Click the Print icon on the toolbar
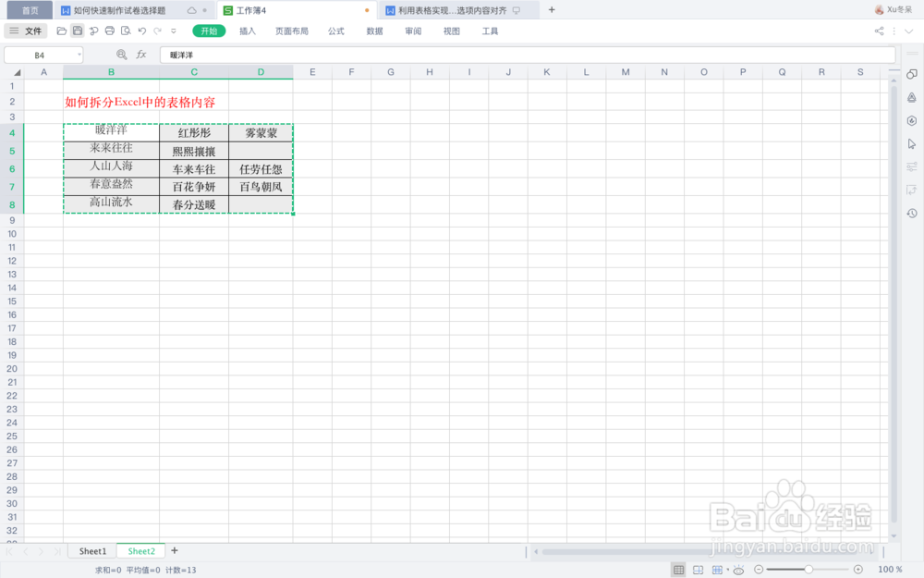 click(110, 31)
